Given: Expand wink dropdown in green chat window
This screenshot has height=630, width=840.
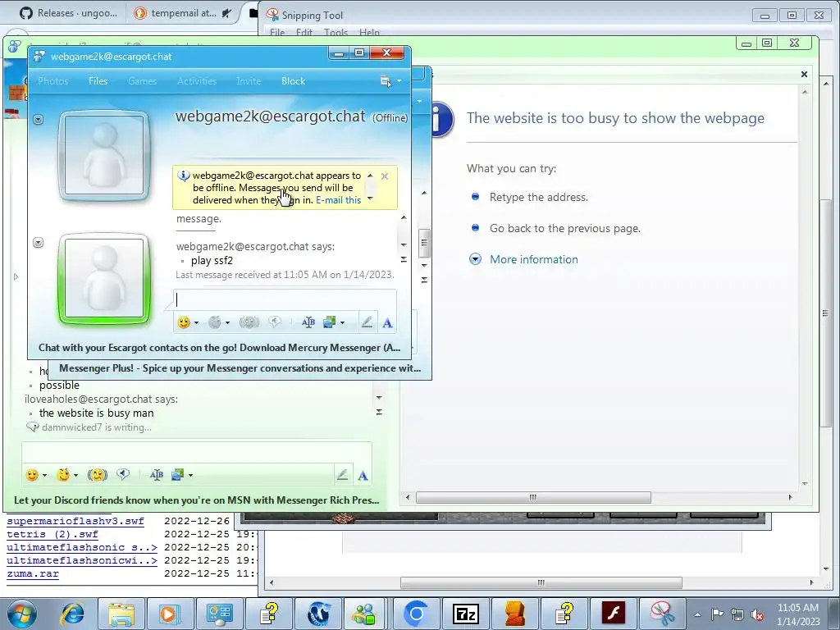Looking at the screenshot, I should 76,475.
